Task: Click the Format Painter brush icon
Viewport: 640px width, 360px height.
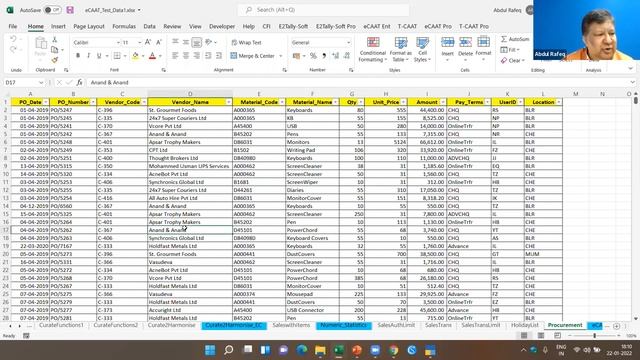Action: click(x=55, y=60)
